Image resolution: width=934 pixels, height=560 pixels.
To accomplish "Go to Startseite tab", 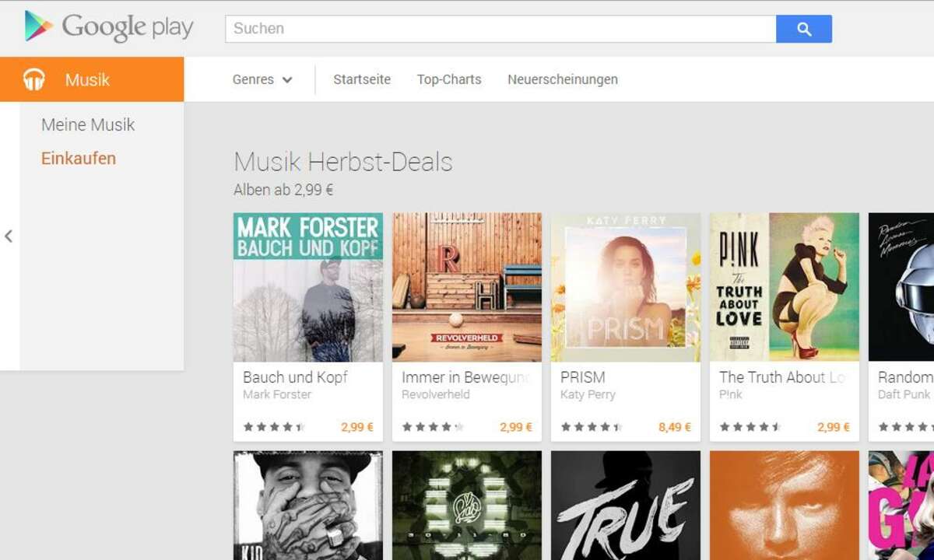I will click(362, 79).
